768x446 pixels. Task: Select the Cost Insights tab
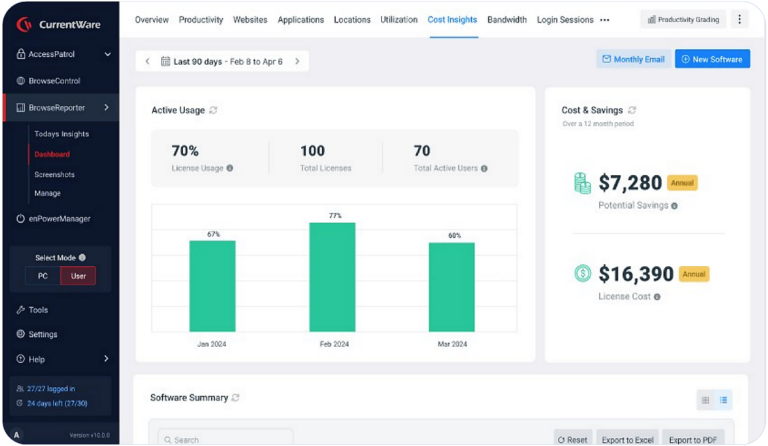point(452,20)
